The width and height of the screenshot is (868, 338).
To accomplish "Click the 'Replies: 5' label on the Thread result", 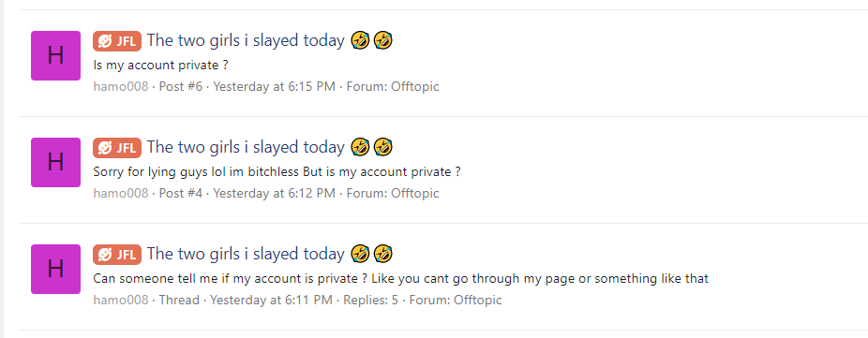I will coord(370,300).
